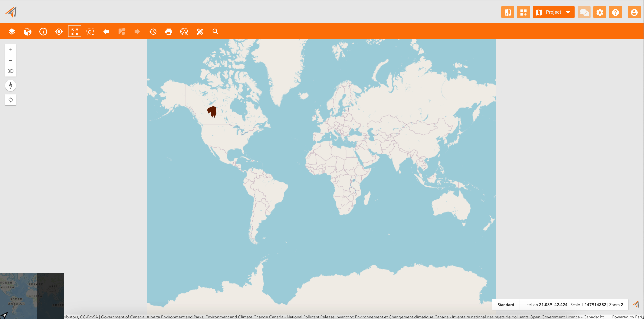Click the Zoom 2 level readout
This screenshot has height=319, width=644.
coord(616,305)
